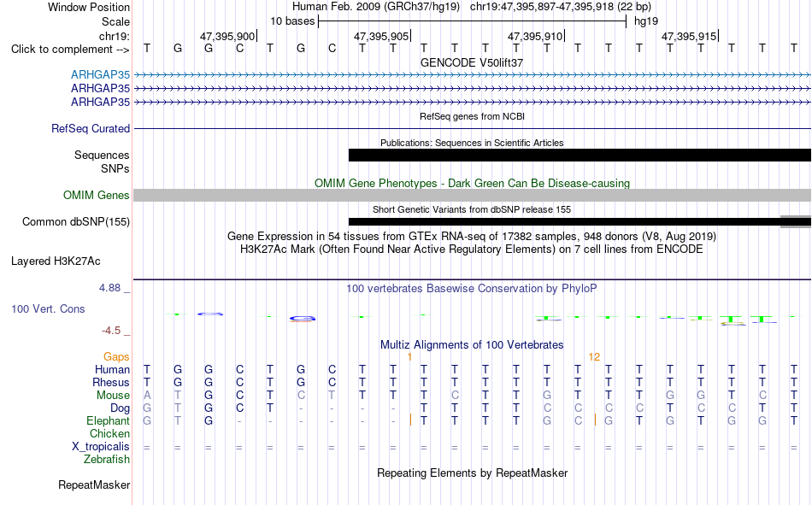Click the Rhesus species row label
Viewport: 812px width, 505px height.
[x=111, y=382]
